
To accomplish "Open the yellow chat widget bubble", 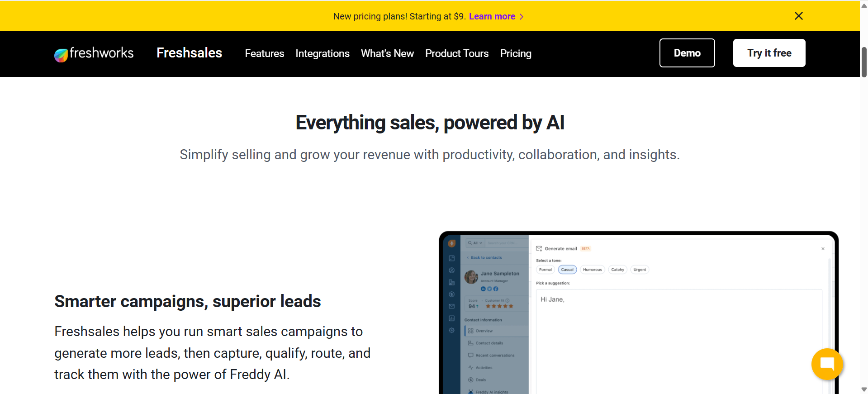I will [827, 364].
